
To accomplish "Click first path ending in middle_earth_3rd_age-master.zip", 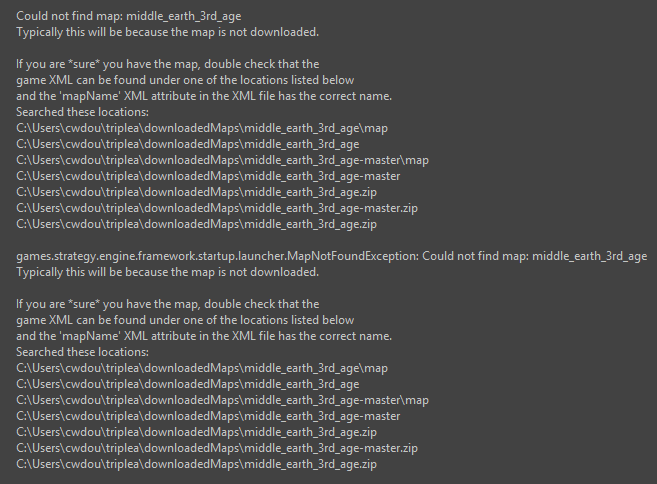I will [217, 208].
